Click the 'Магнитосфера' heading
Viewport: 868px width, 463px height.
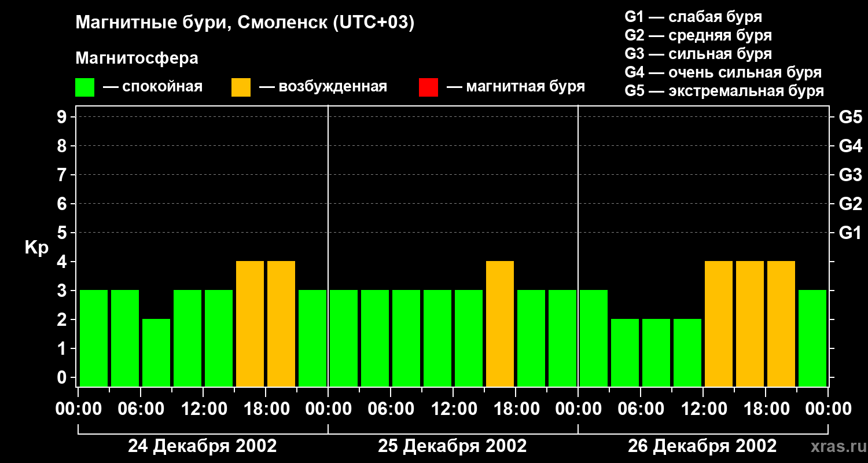pyautogui.click(x=137, y=58)
